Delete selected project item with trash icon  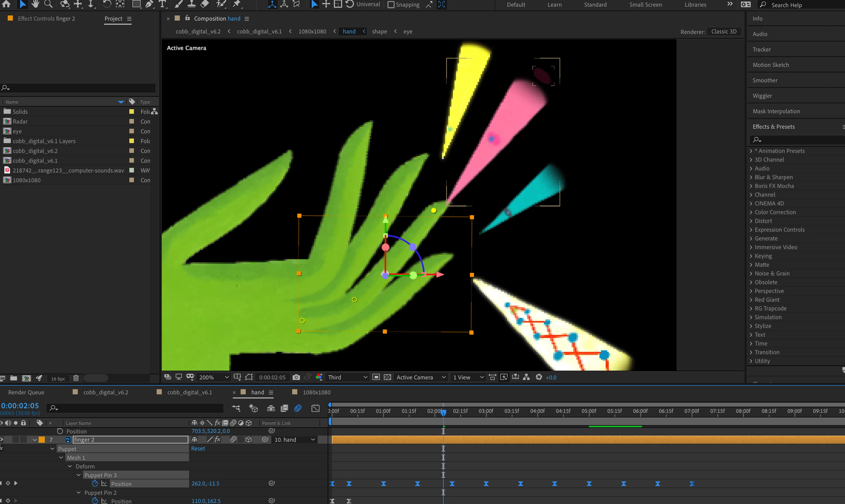pyautogui.click(x=76, y=378)
